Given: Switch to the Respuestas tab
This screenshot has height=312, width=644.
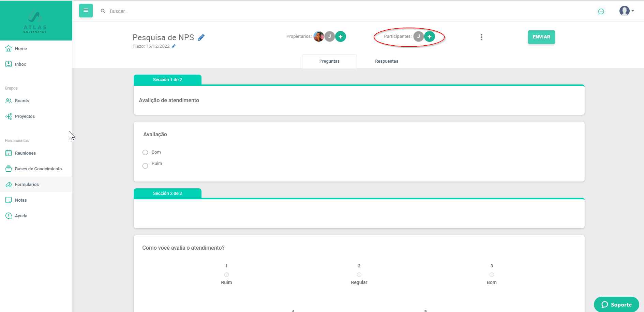Looking at the screenshot, I should point(386,61).
